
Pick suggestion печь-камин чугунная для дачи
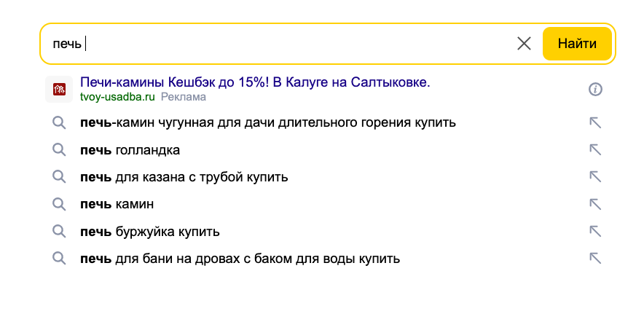click(268, 122)
